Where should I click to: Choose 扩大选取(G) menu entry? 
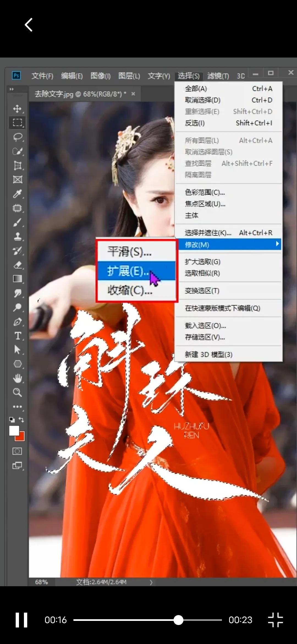click(x=229, y=262)
